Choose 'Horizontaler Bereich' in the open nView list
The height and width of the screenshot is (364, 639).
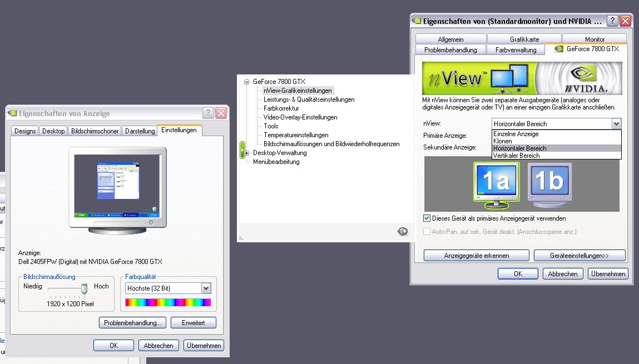(557, 148)
